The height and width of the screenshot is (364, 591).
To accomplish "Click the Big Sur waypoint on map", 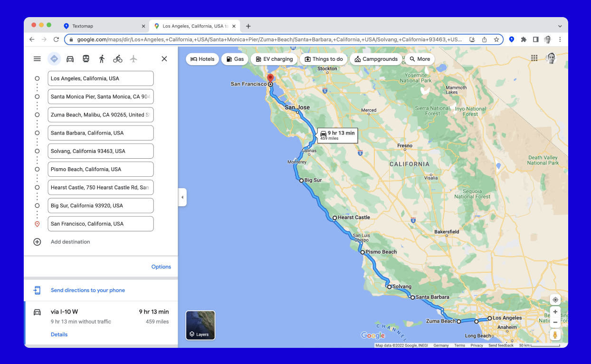I will (301, 181).
